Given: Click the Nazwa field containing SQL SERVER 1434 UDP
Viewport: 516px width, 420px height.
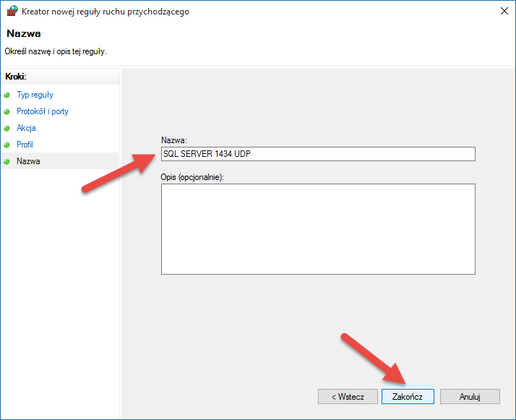Looking at the screenshot, I should point(318,154).
